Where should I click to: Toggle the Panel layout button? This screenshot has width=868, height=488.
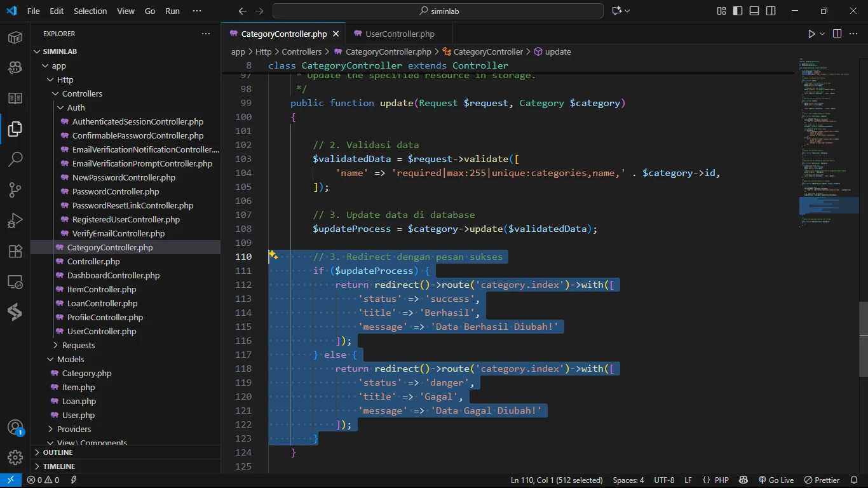point(754,11)
